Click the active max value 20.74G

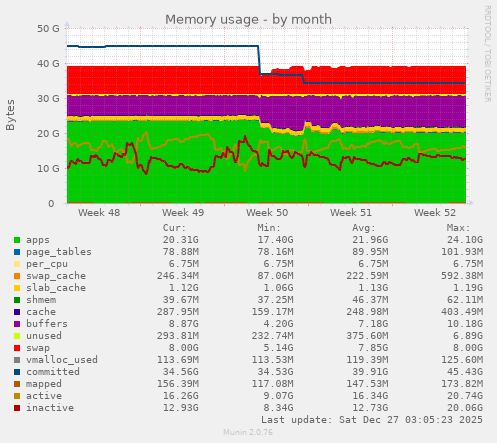click(465, 396)
